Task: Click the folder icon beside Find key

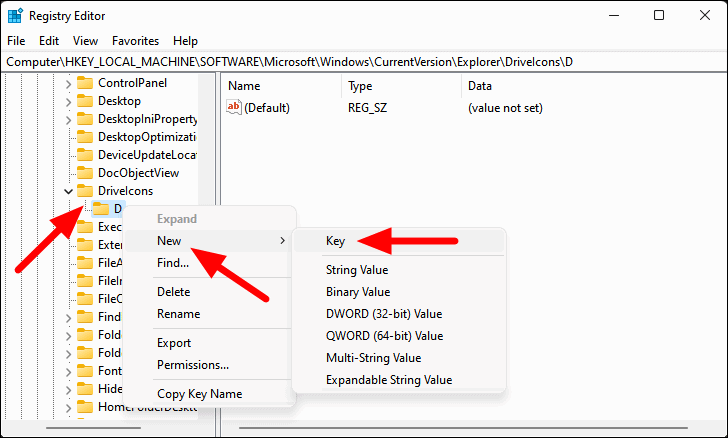Action: click(85, 317)
